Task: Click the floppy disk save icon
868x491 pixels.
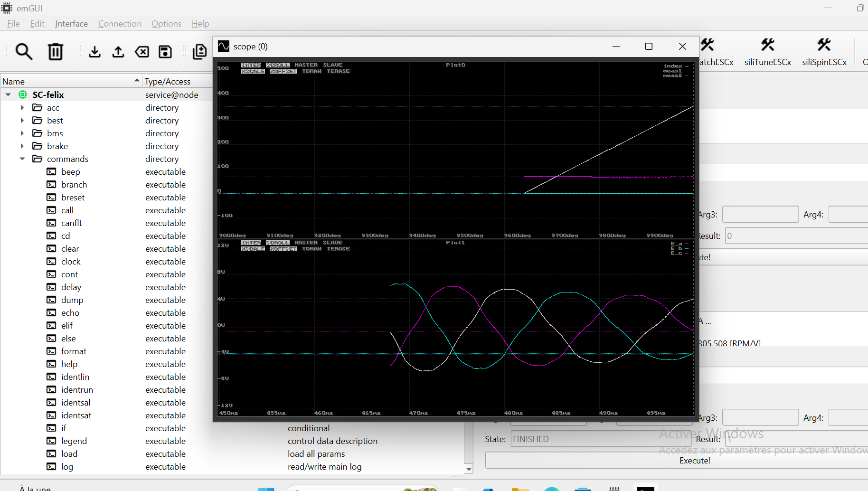Action: tap(165, 51)
